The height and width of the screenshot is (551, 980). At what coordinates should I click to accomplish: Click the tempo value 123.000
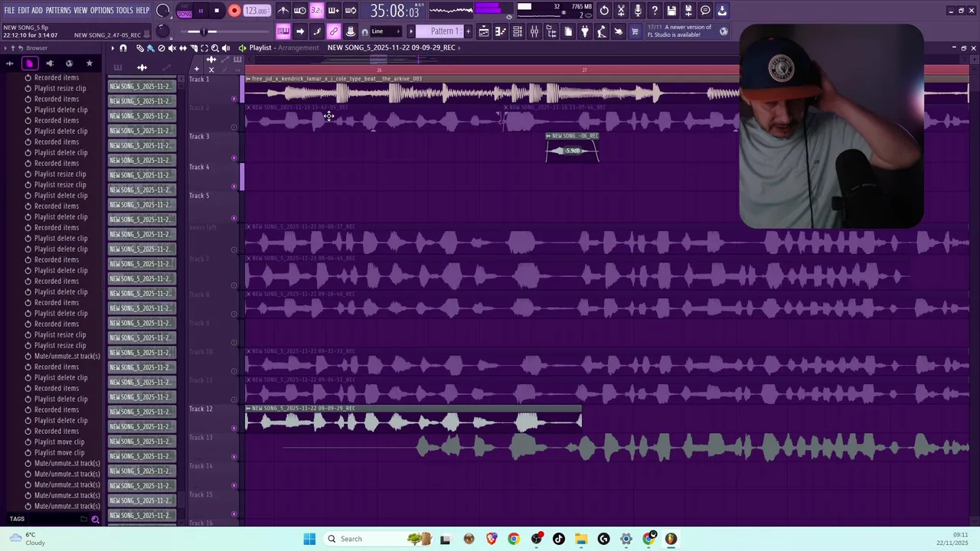(x=256, y=10)
